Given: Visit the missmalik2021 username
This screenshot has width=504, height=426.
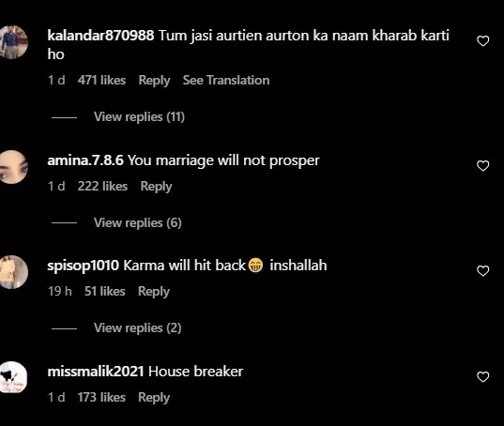Looking at the screenshot, I should tap(96, 372).
